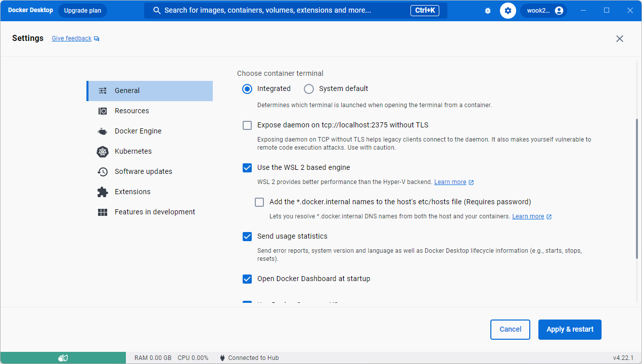
Task: Click the Docker Desktop title text
Action: click(x=30, y=10)
